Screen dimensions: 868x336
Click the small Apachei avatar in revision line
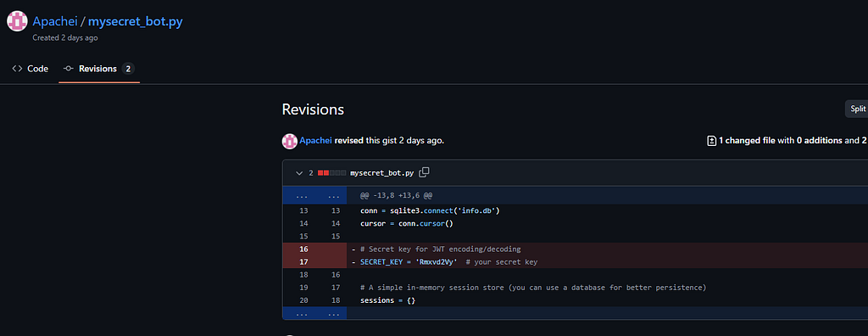pyautogui.click(x=290, y=141)
